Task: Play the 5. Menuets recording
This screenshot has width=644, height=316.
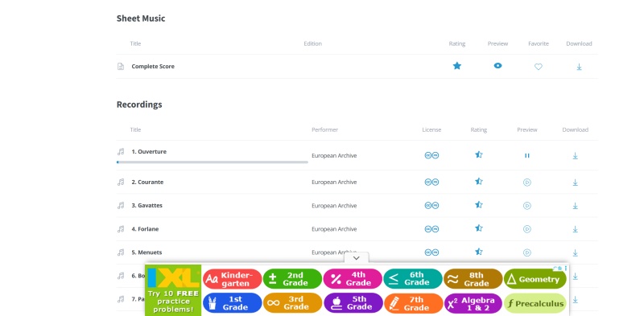Action: tap(527, 252)
